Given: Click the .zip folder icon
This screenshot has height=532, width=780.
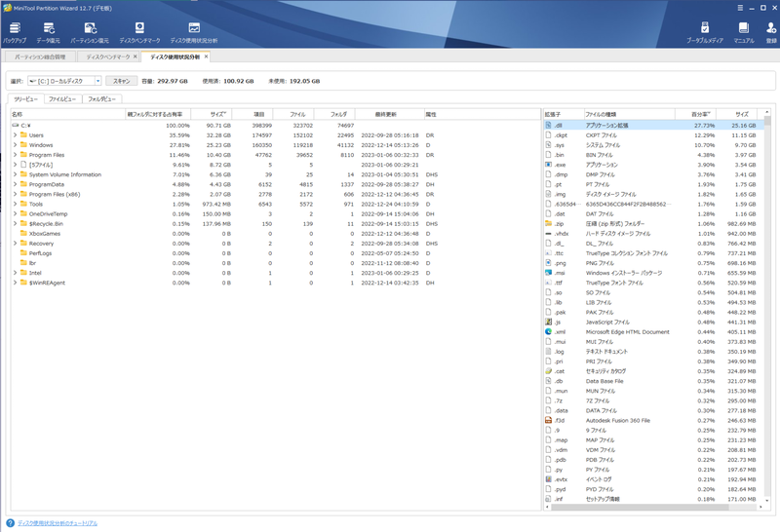Looking at the screenshot, I should 548,224.
